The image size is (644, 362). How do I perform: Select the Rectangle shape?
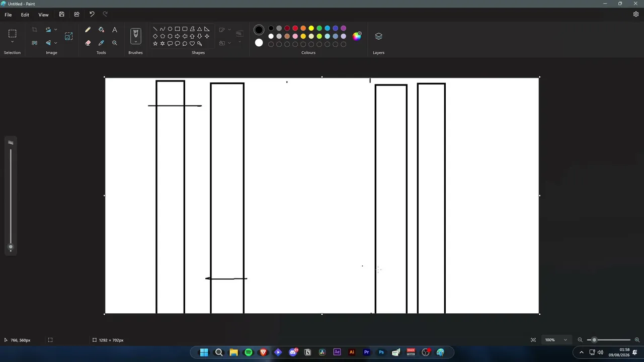coord(177,29)
